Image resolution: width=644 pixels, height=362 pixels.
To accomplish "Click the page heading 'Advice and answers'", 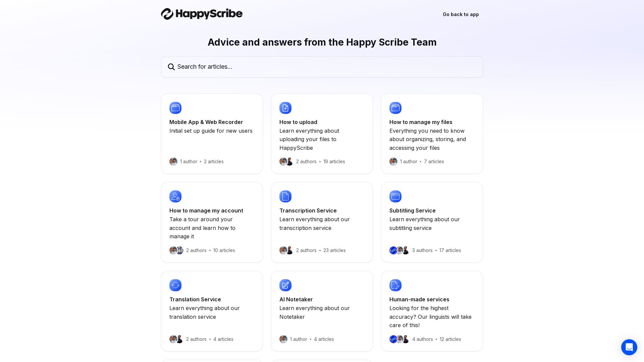I will click(x=322, y=42).
